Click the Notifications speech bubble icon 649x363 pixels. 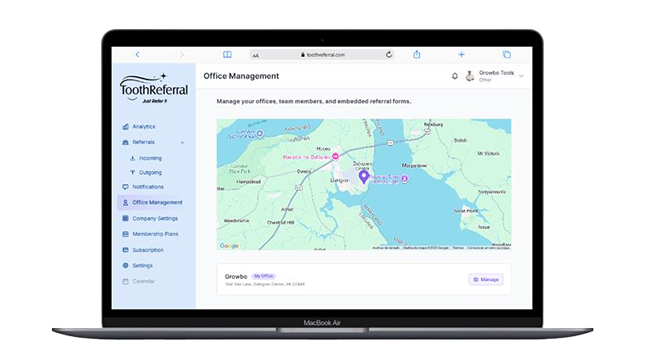125,187
